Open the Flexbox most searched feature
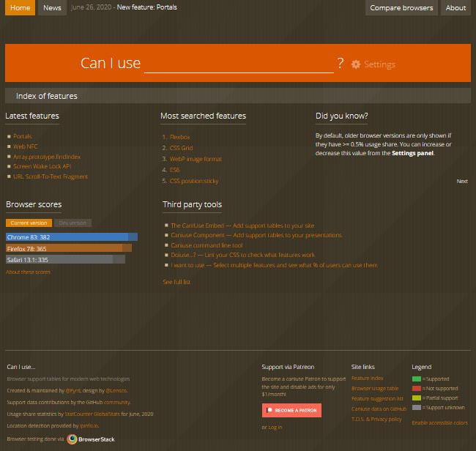Image resolution: width=476 pixels, height=451 pixels. [180, 137]
